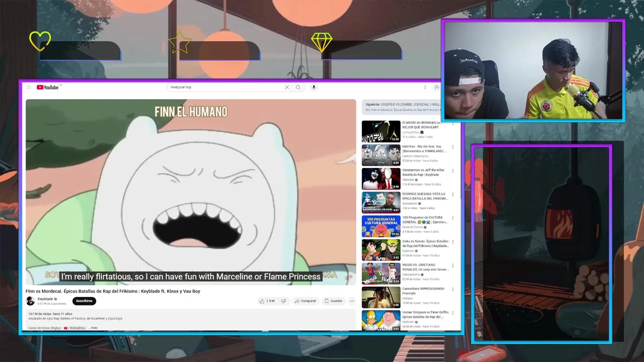Open Goku vs Naruto video thumbnail
This screenshot has height=362, width=644.
381,249
